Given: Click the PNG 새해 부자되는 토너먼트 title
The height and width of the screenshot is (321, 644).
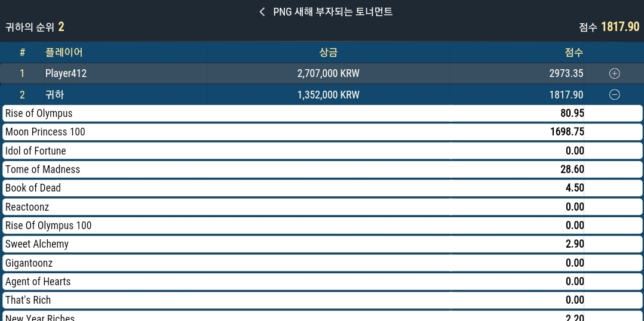Looking at the screenshot, I should coord(333,11).
